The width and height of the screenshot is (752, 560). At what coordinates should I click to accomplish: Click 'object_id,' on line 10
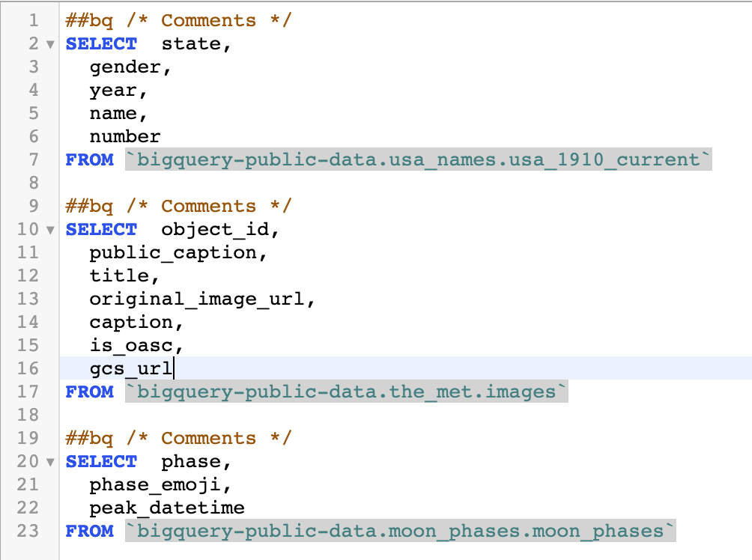(220, 230)
